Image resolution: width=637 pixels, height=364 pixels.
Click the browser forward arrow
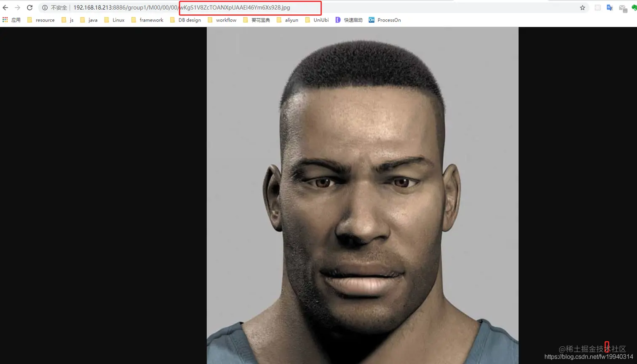tap(17, 8)
